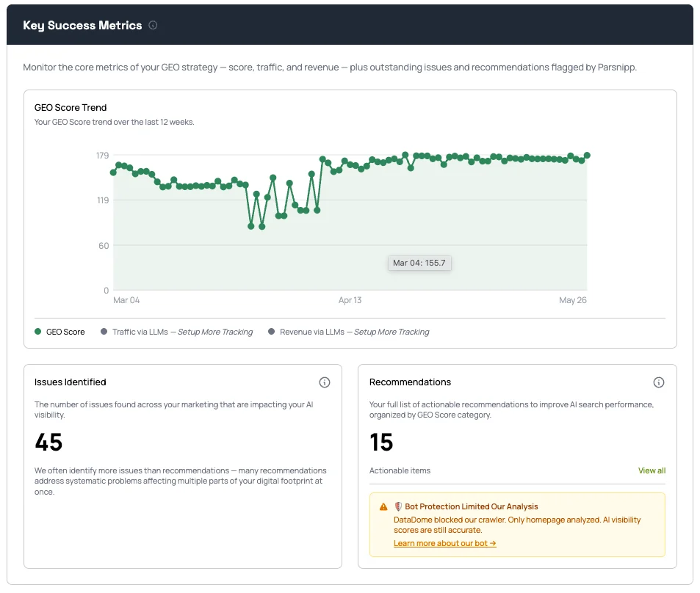Click Setup More Tracking next to Revenue

[x=392, y=332]
